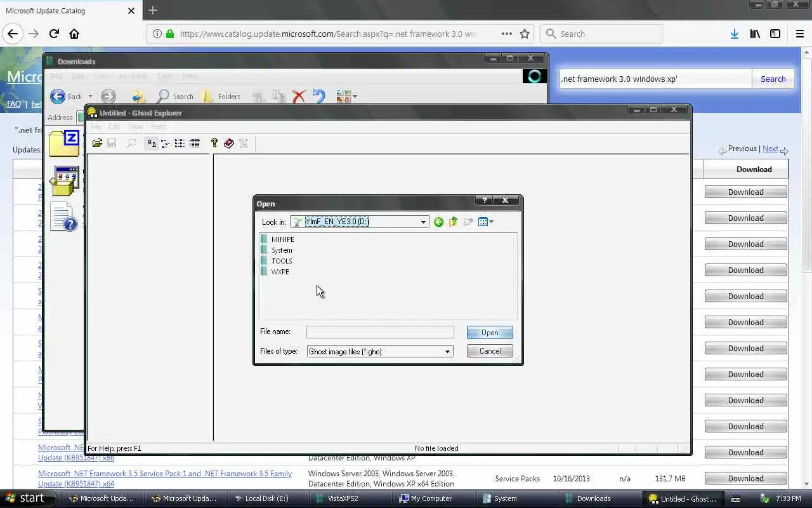The width and height of the screenshot is (812, 508).
Task: Download the 131.7 MB Service Pack update
Action: (745, 478)
